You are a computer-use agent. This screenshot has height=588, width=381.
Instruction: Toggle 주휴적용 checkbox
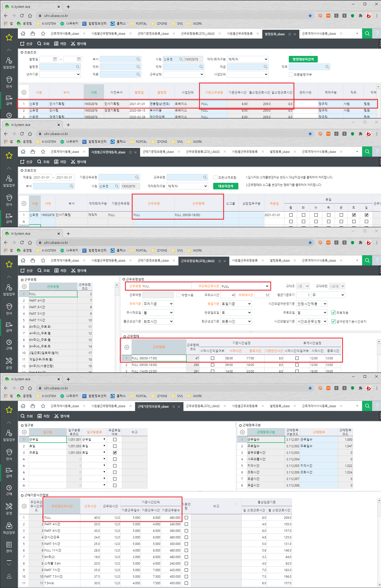pos(333,313)
